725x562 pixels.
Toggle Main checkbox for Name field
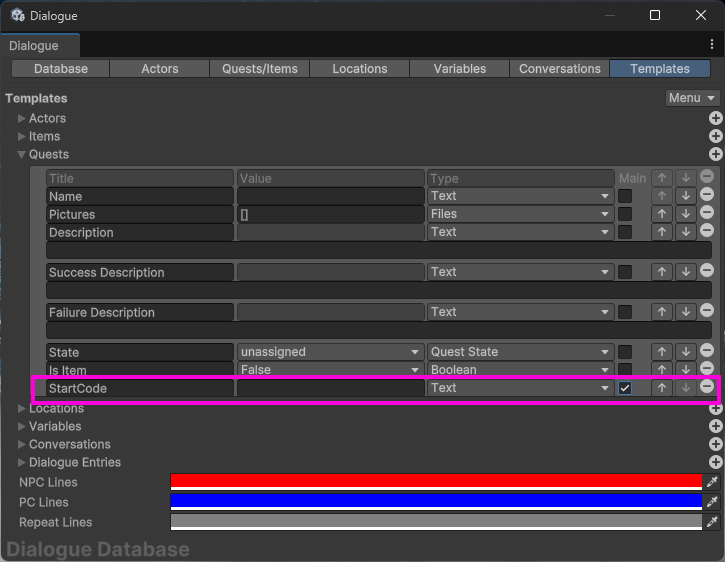pyautogui.click(x=625, y=196)
